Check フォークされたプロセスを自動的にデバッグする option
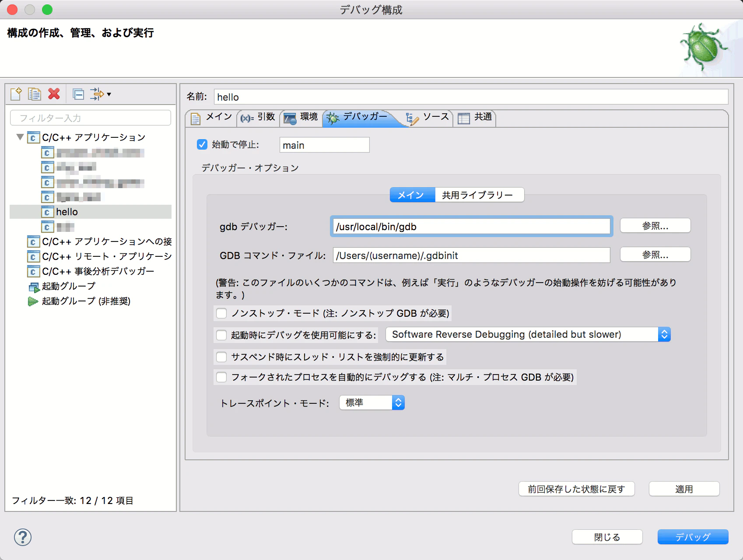This screenshot has height=560, width=743. pos(221,377)
